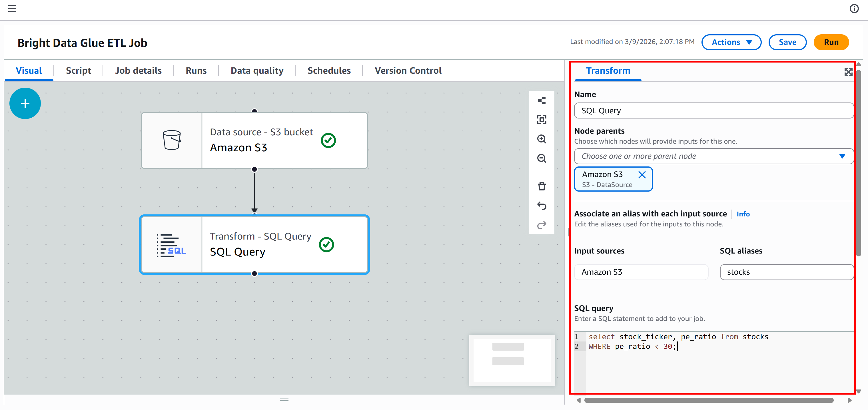Open the navigation hamburger menu

click(x=13, y=8)
